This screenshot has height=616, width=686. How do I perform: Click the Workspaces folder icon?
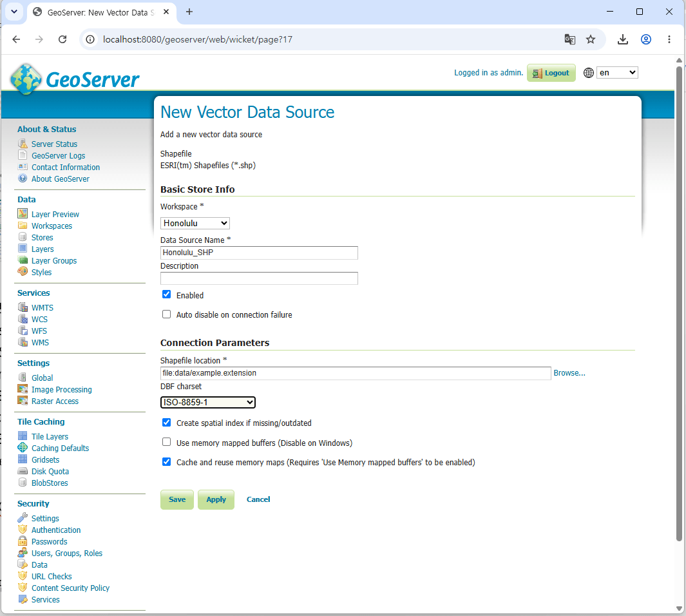coord(23,226)
